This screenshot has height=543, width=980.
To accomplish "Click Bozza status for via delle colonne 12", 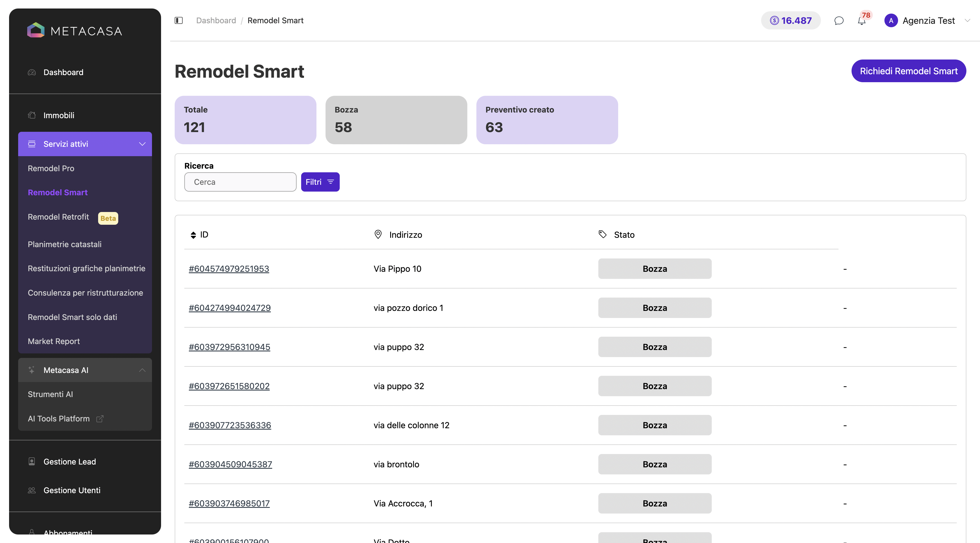I will 654,425.
